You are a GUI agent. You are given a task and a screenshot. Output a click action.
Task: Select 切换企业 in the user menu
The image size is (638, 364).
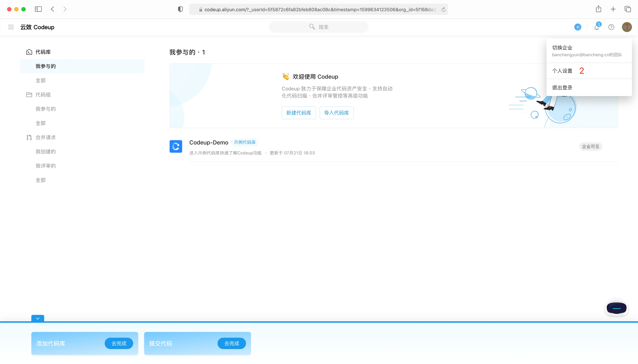coord(562,48)
